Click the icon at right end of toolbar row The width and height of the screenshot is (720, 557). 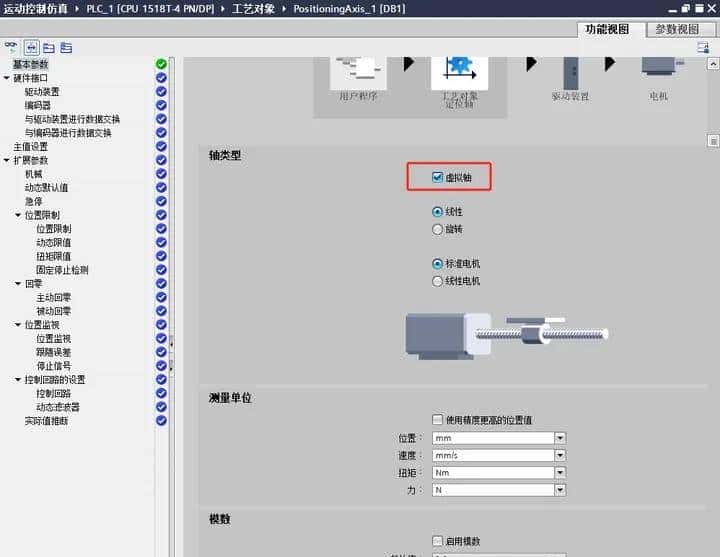tap(703, 47)
